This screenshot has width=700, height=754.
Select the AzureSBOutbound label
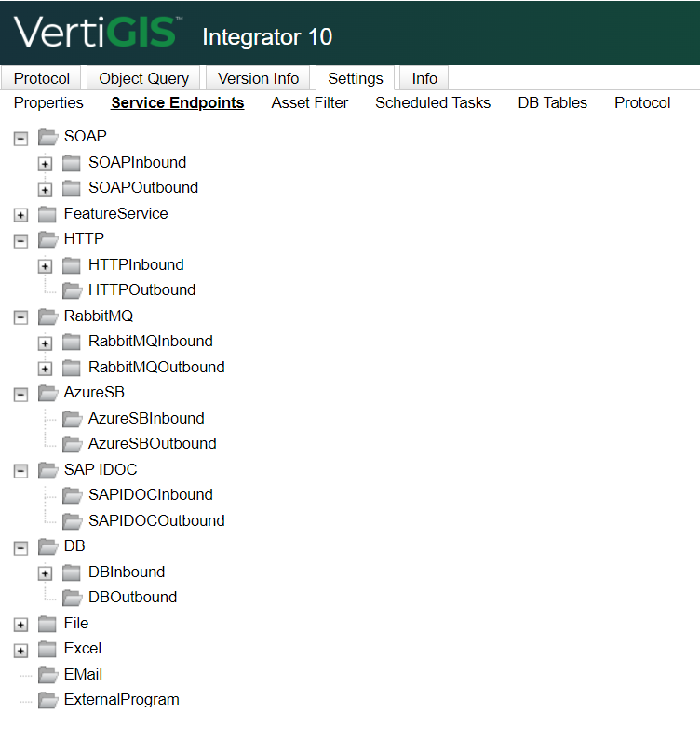153,443
